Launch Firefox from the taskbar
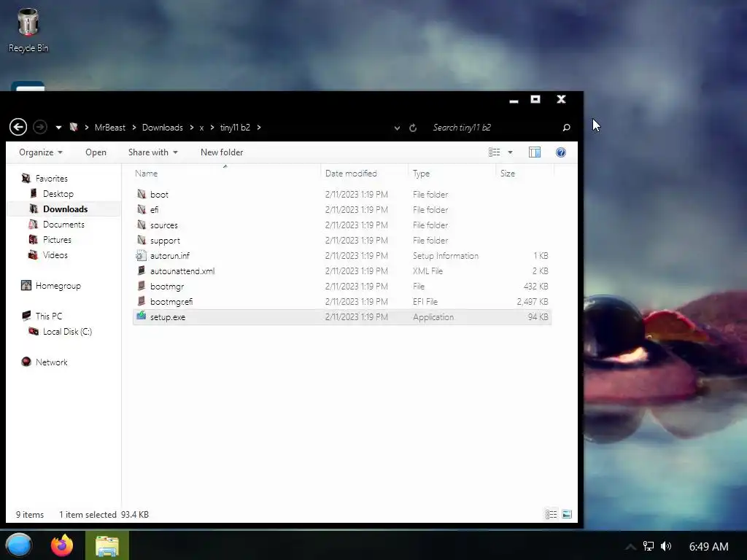 tap(62, 545)
